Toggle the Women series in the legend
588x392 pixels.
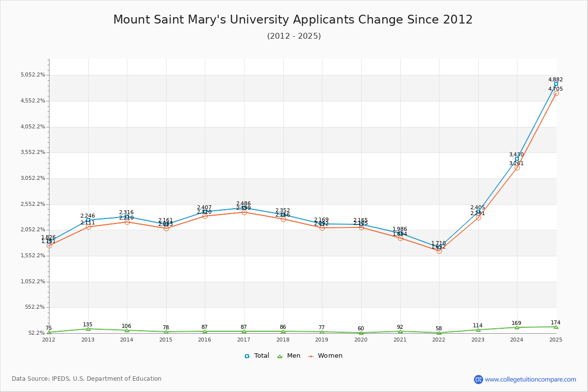(325, 356)
